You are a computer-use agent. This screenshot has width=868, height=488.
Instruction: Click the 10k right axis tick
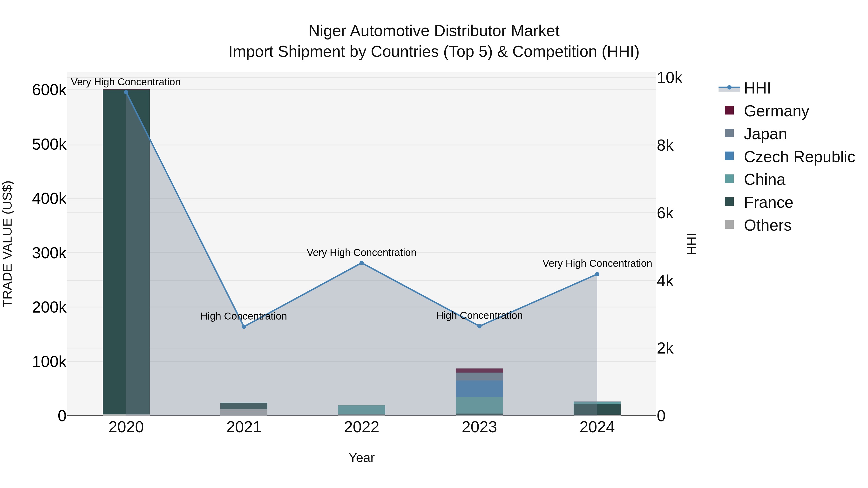(x=670, y=78)
